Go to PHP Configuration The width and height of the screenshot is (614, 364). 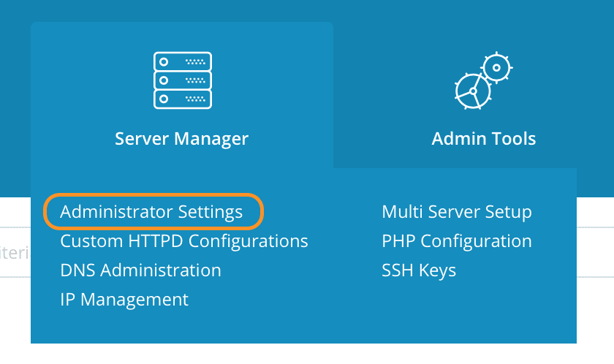click(x=457, y=241)
